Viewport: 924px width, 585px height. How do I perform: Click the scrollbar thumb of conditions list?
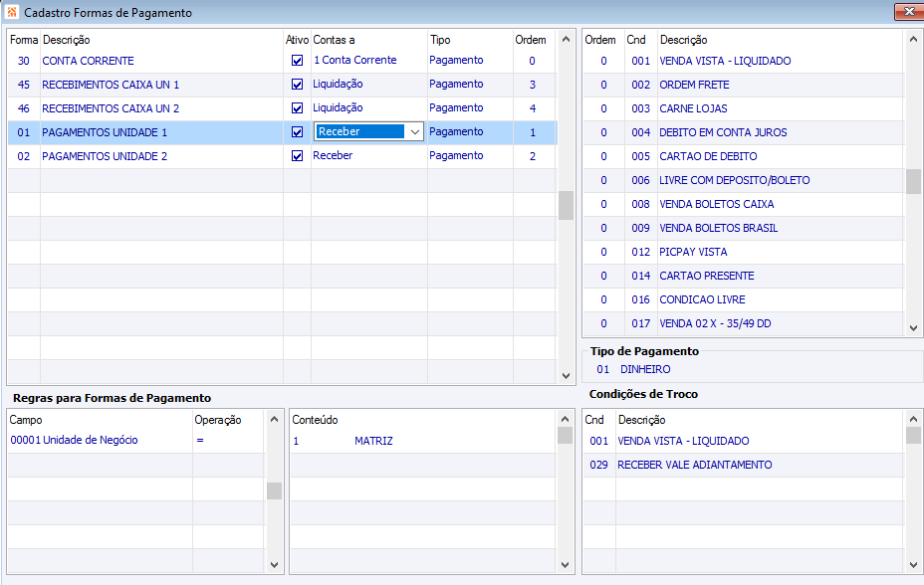click(x=913, y=181)
